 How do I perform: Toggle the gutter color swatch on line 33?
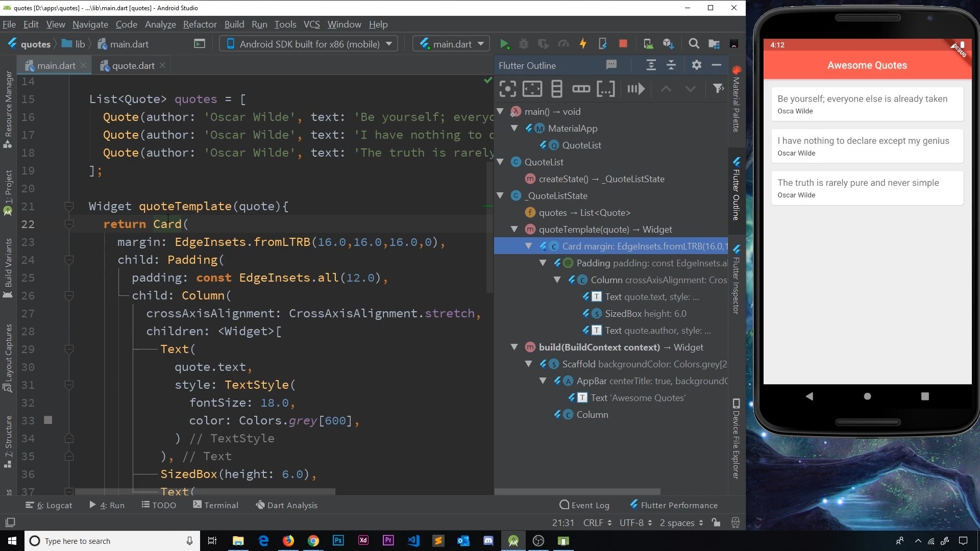48,420
